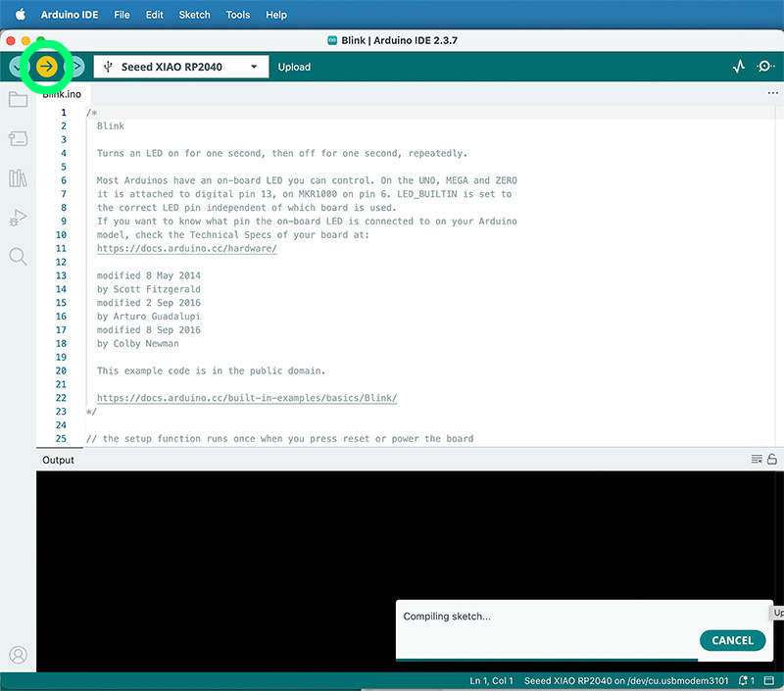The width and height of the screenshot is (784, 691).
Task: Open the docs.arduino.cc/hardware link
Action: pyautogui.click(x=186, y=248)
